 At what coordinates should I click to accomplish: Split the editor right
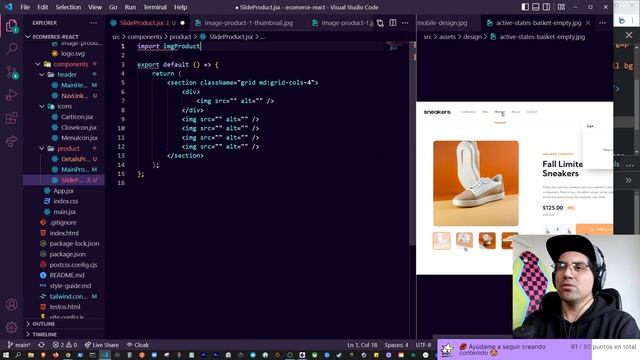click(x=393, y=23)
